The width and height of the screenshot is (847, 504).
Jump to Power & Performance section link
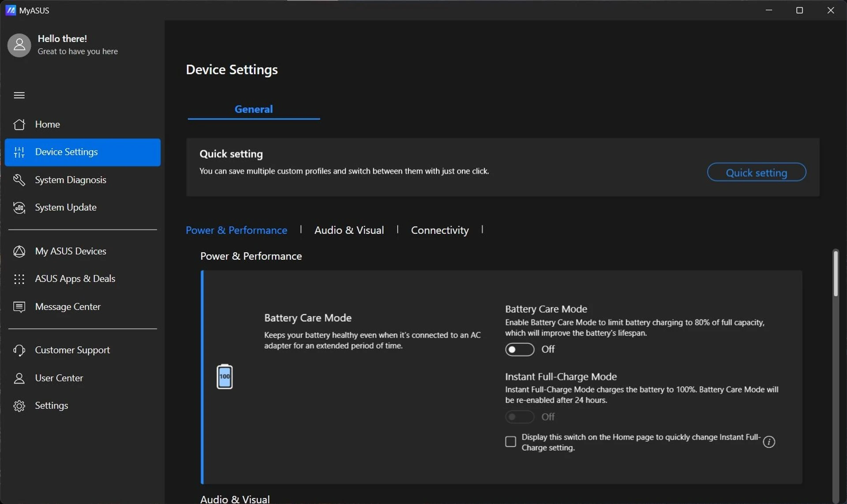click(x=236, y=230)
